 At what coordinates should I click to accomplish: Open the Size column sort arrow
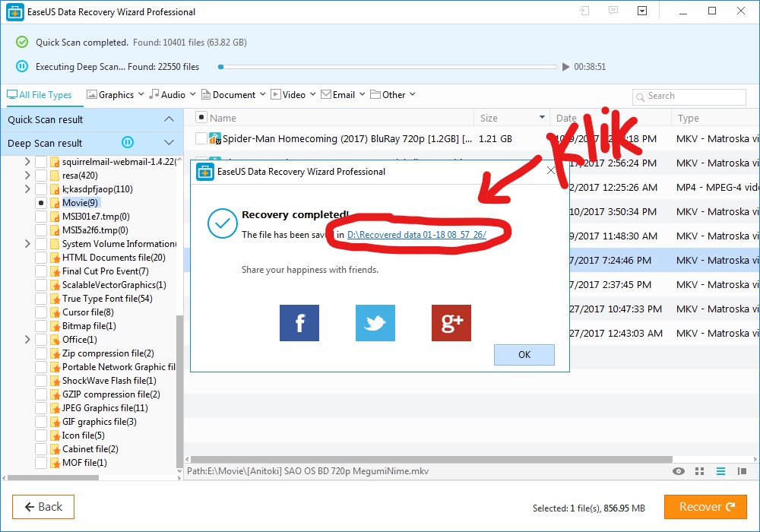(542, 117)
